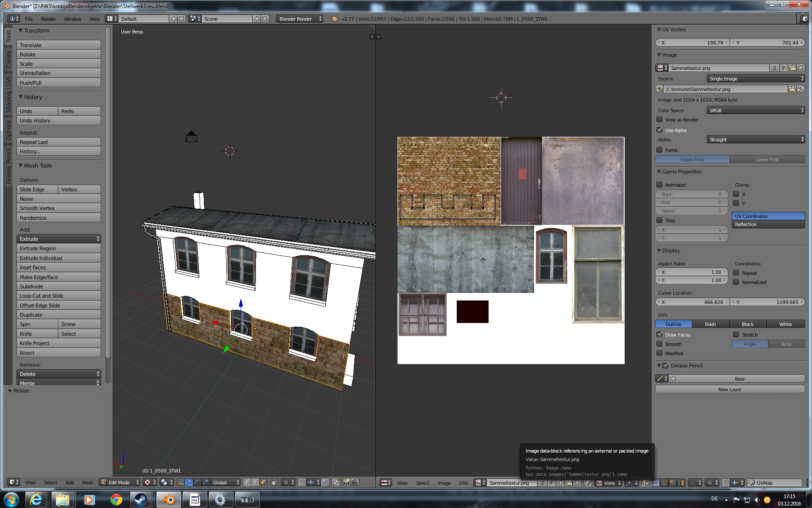
Task: Toggle Draw Faces checkbox
Action: click(x=659, y=334)
